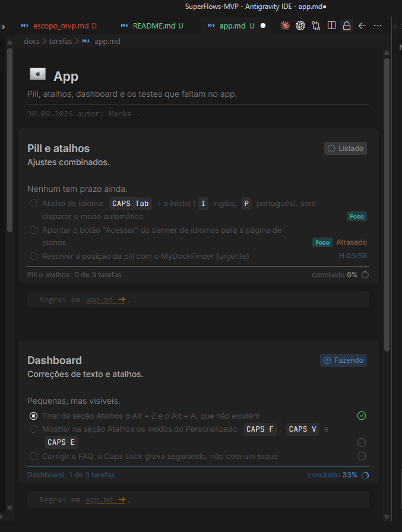Image resolution: width=402 pixels, height=532 pixels.
Task: Click the date text 30.09.2026 autor: Marke
Action: pos(80,114)
